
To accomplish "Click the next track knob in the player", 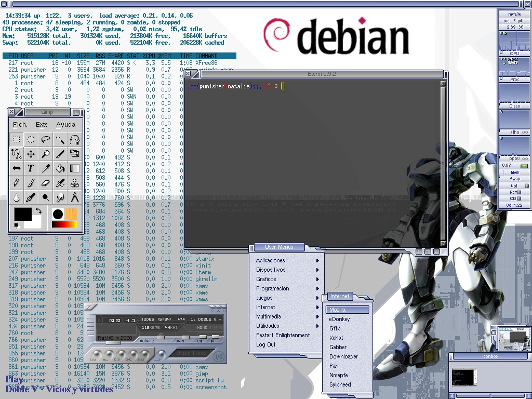I will [x=144, y=353].
